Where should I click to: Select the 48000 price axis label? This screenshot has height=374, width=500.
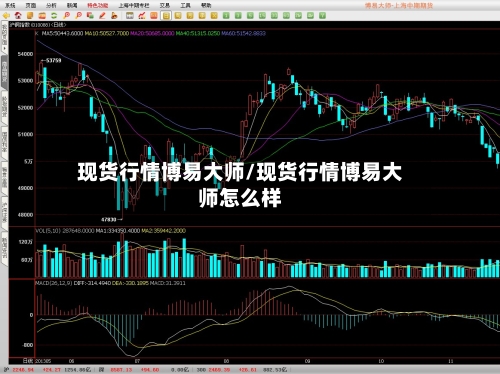[x=25, y=215]
